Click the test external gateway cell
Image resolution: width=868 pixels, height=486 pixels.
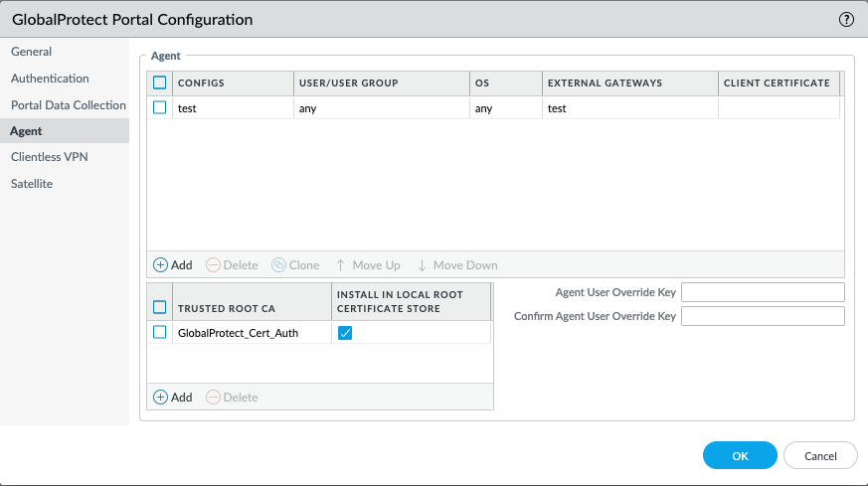click(x=630, y=108)
